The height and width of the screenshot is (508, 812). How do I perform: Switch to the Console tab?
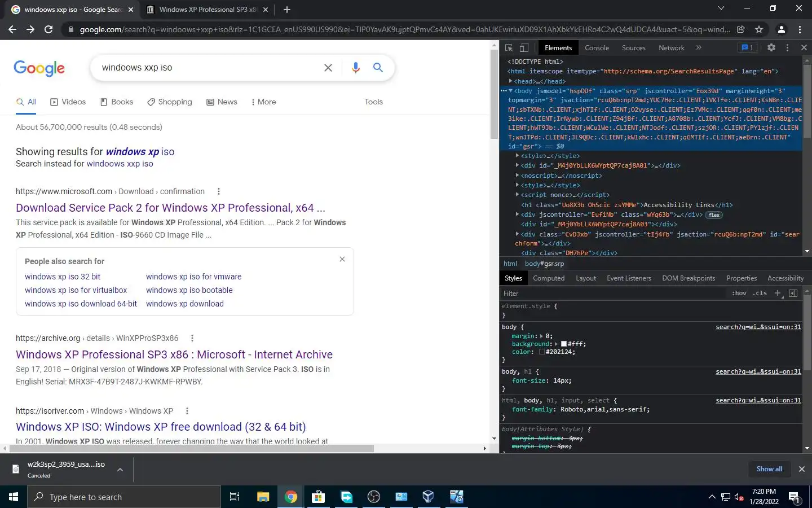[597, 48]
